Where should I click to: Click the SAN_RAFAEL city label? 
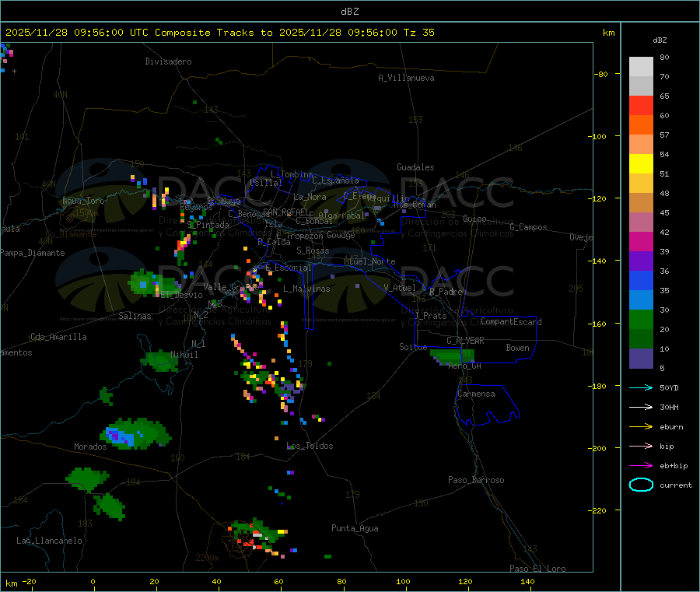pyautogui.click(x=285, y=212)
